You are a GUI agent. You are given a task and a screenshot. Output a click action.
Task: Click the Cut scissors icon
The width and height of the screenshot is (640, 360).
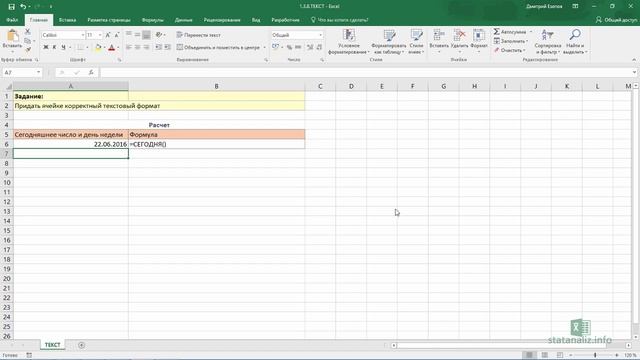[28, 31]
